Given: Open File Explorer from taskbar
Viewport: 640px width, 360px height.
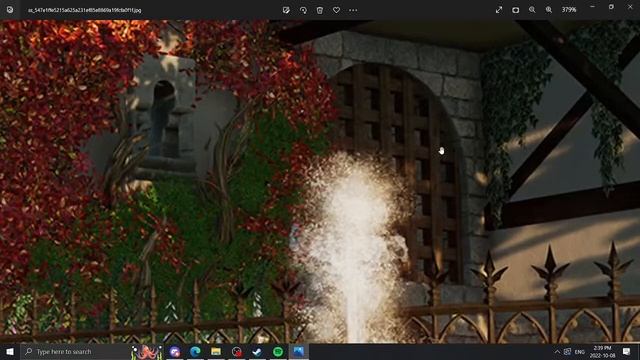Looking at the screenshot, I should tap(216, 351).
